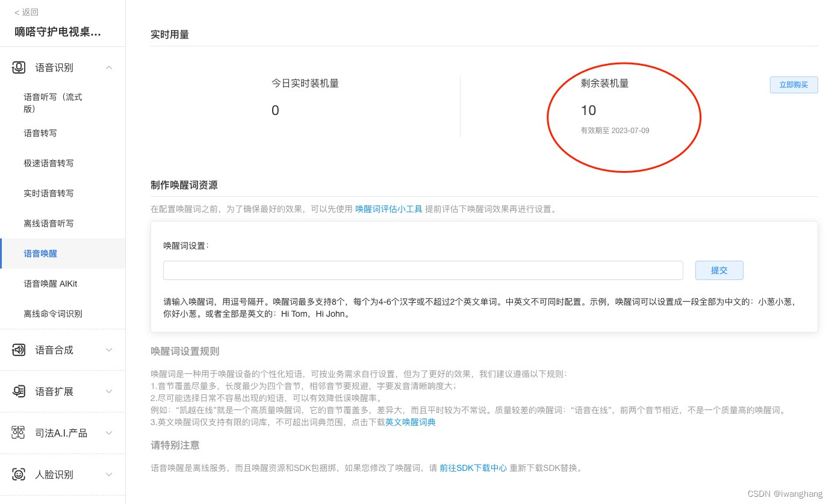Viewport: 832px width, 504px height.
Task: Go back via the 返回 link
Action: (26, 12)
